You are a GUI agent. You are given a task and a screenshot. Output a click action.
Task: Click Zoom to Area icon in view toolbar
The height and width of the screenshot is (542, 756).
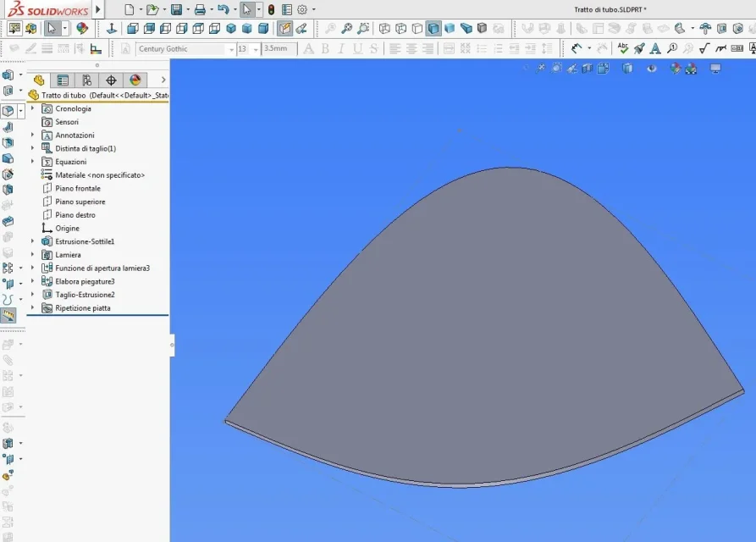(x=363, y=28)
